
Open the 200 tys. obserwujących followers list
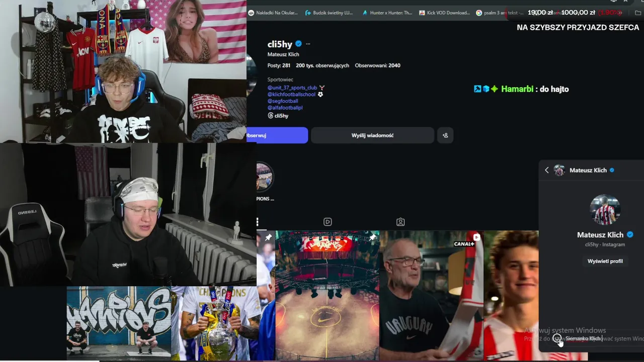tap(323, 65)
